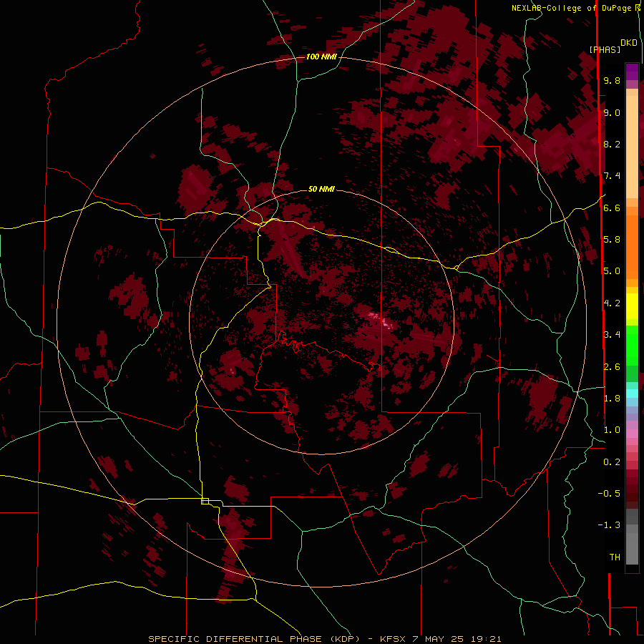Click the 7.4 scale value
This screenshot has width=644, height=644.
pyautogui.click(x=612, y=176)
